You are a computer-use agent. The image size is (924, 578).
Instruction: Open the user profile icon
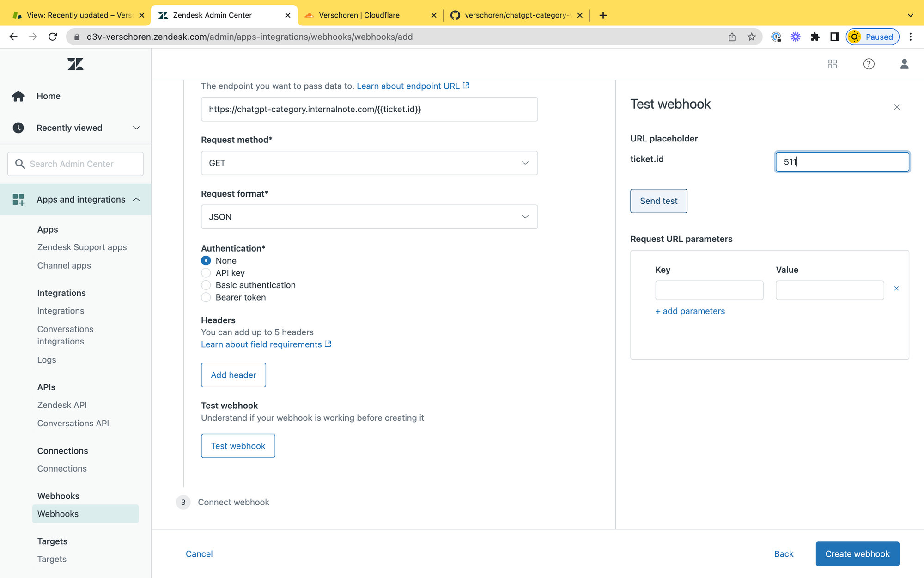(904, 64)
